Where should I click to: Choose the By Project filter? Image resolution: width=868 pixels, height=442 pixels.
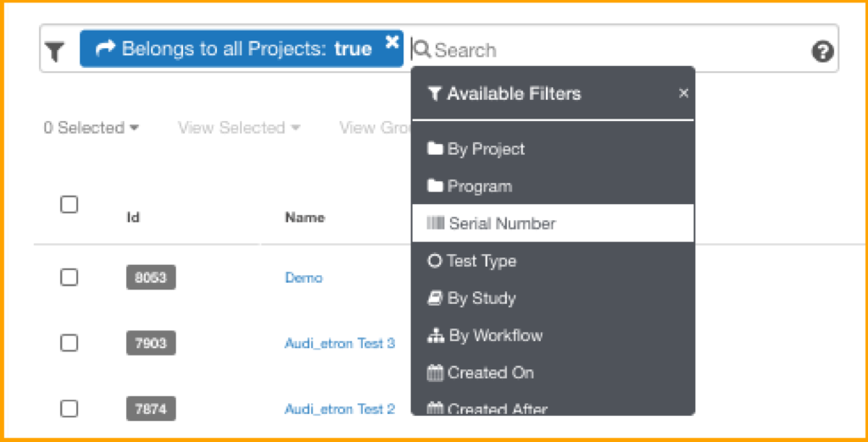pos(553,149)
